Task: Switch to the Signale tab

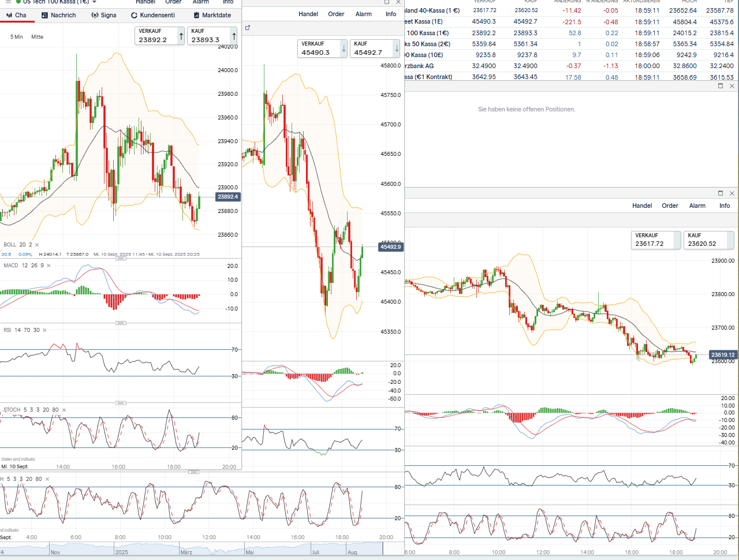Action: (x=104, y=15)
